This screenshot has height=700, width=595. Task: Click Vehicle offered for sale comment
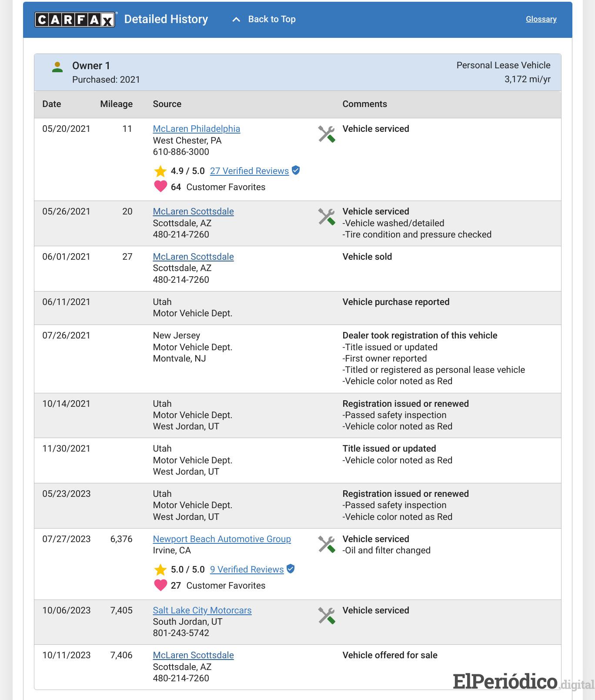pos(390,655)
